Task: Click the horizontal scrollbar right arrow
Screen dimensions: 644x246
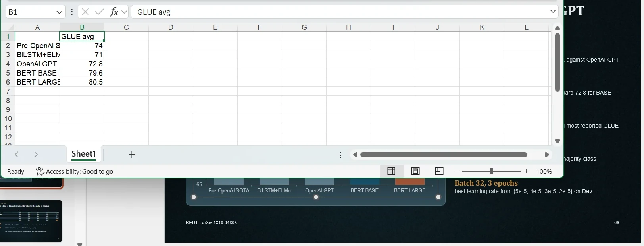Action: point(547,155)
